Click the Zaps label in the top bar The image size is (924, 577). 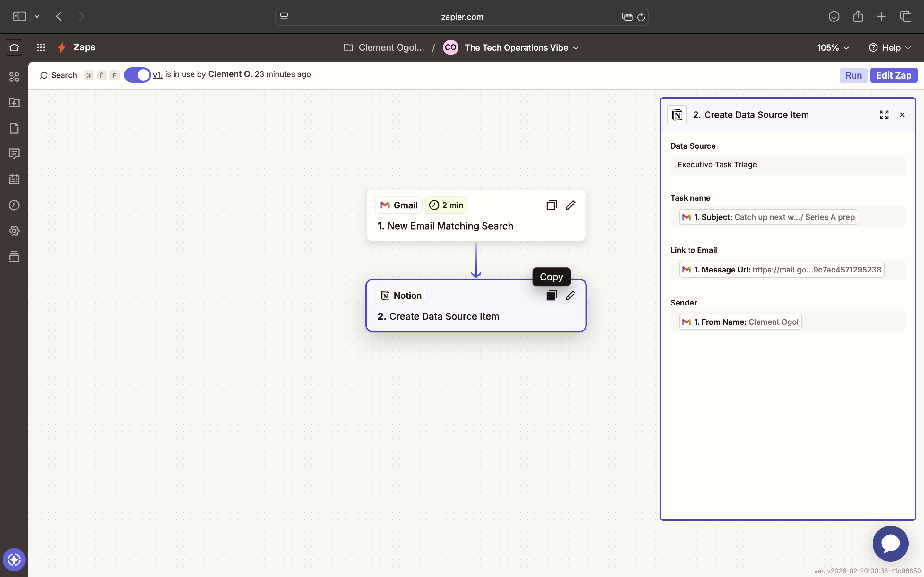click(84, 47)
